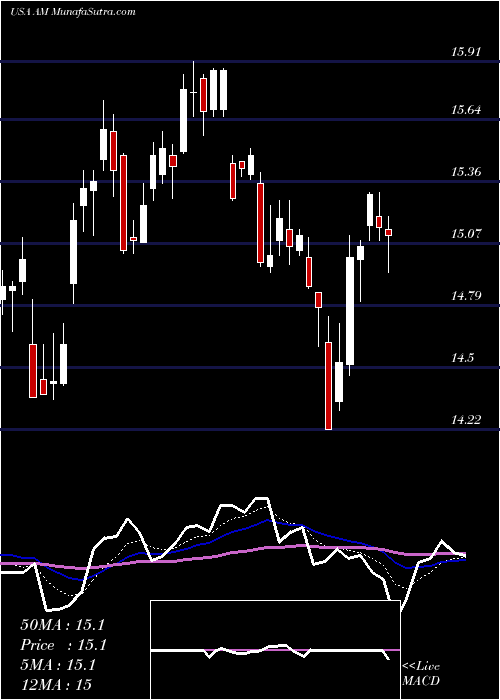Image resolution: width=500 pixels, height=700 pixels.
Task: Click inside the Live MACD inset chart
Action: [275, 650]
